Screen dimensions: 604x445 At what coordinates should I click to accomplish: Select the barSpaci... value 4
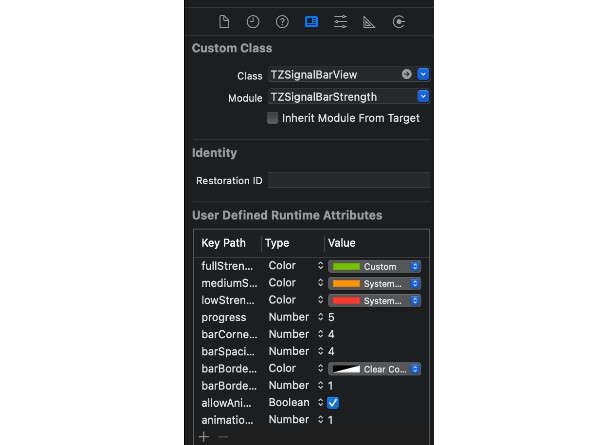coord(331,351)
